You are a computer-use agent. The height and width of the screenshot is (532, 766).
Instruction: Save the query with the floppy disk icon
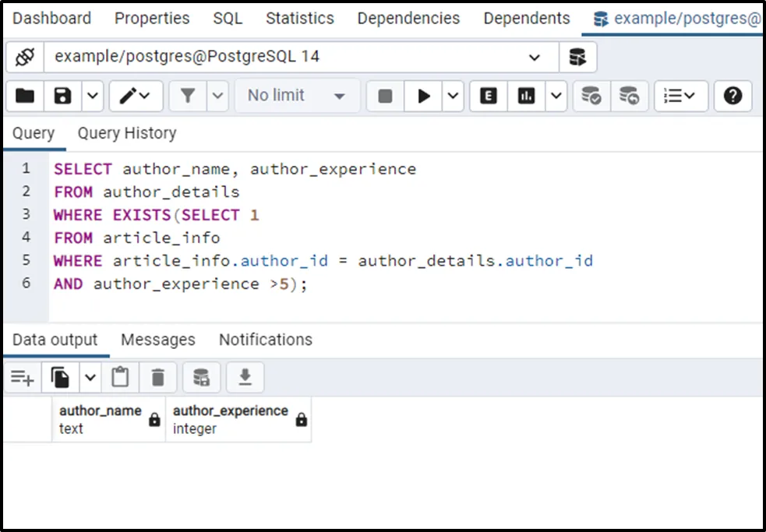(62, 96)
